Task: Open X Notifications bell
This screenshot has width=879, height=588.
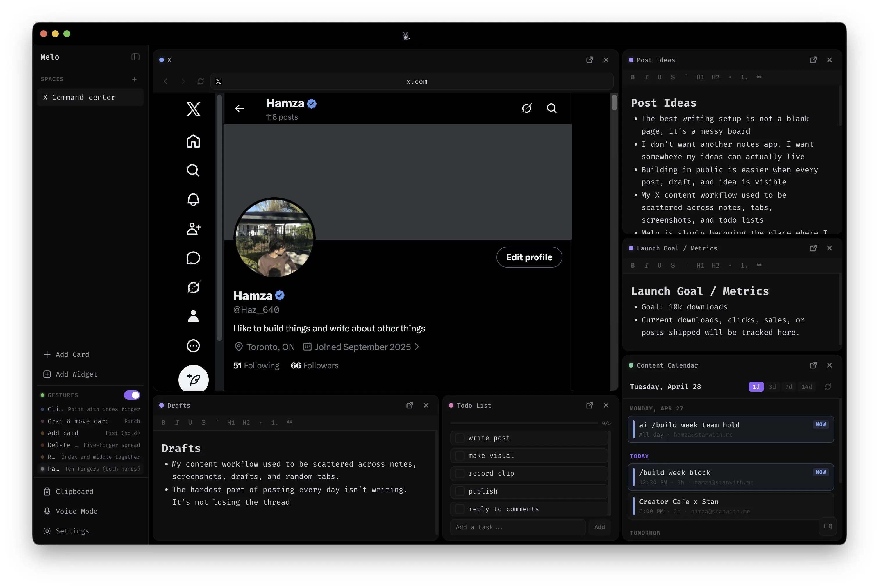Action: point(193,200)
